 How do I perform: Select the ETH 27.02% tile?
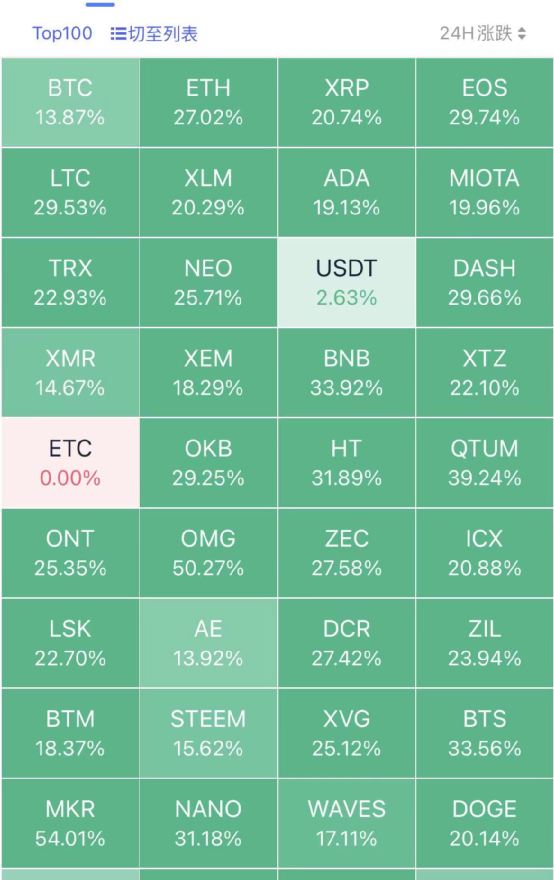tap(208, 103)
